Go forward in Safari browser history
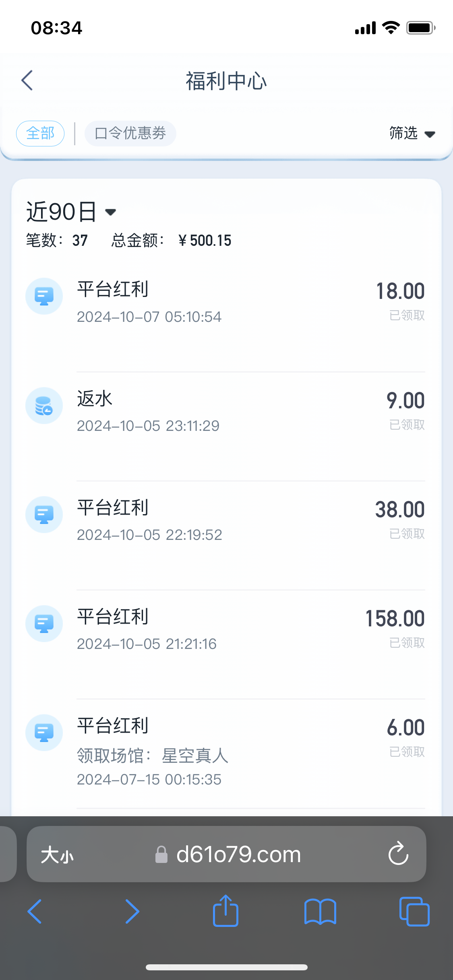The width and height of the screenshot is (453, 980). click(x=132, y=911)
